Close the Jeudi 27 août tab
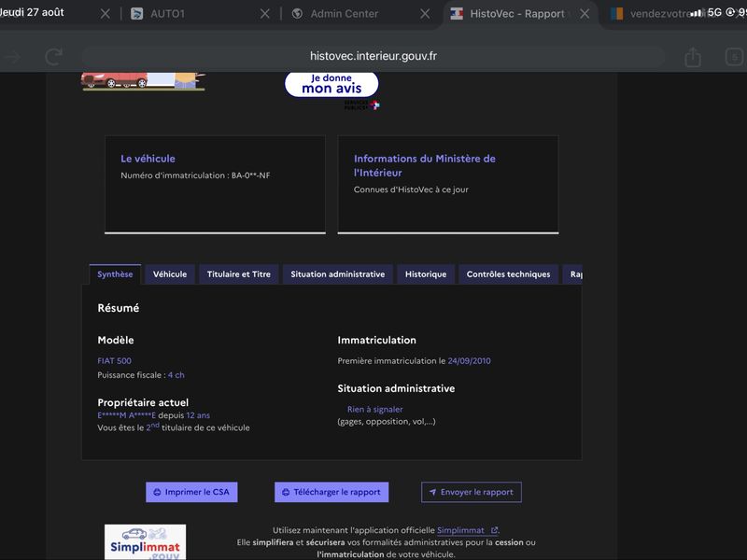 (106, 14)
